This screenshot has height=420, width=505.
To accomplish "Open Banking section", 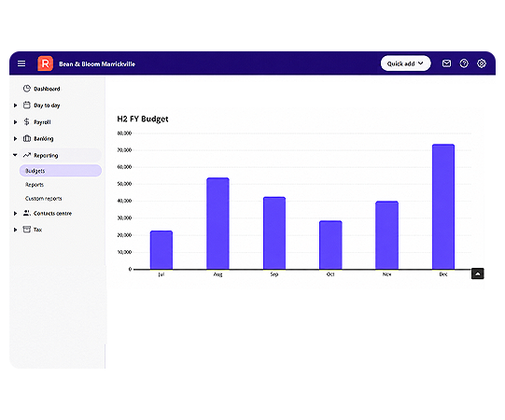I will 44,138.
